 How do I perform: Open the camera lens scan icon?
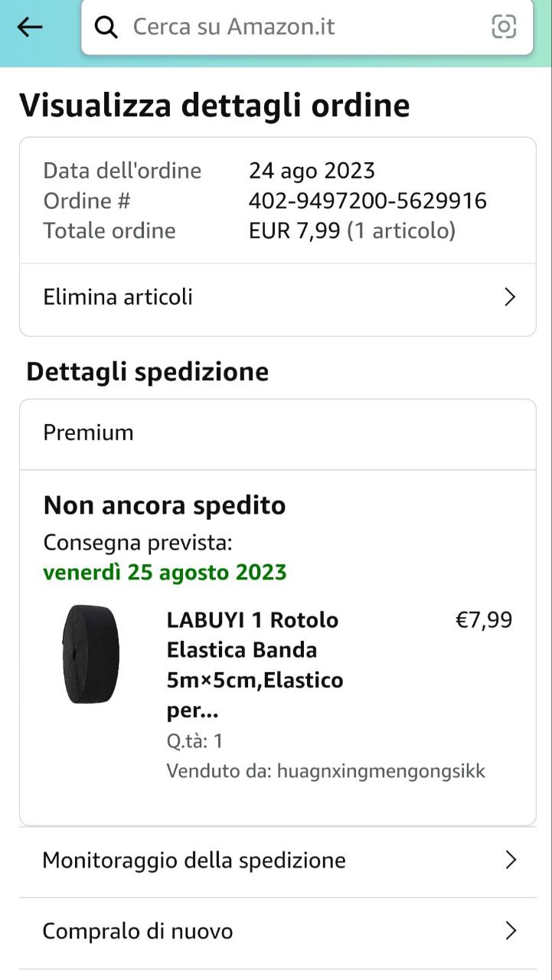503,27
